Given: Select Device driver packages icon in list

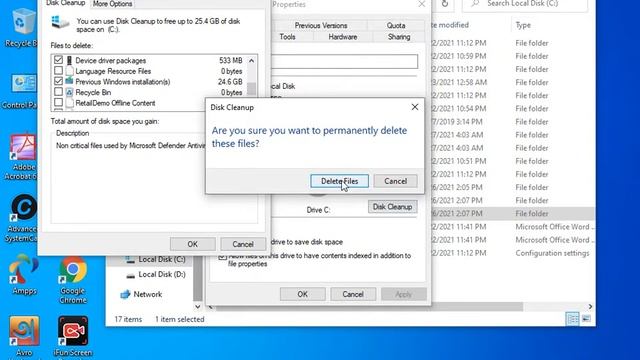Looking at the screenshot, I should pyautogui.click(x=69, y=60).
